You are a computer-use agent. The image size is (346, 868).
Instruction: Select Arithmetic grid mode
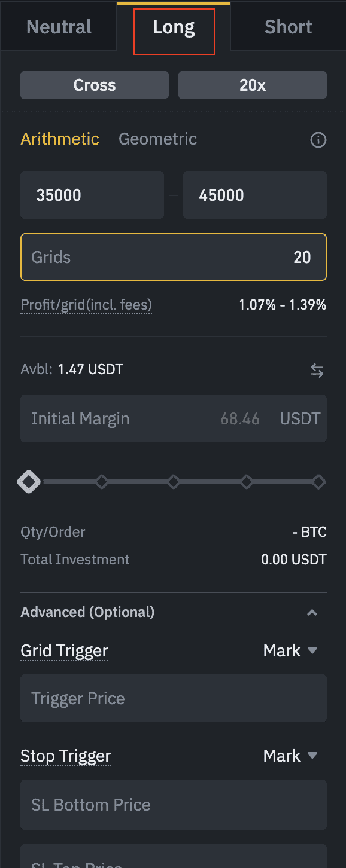point(60,139)
